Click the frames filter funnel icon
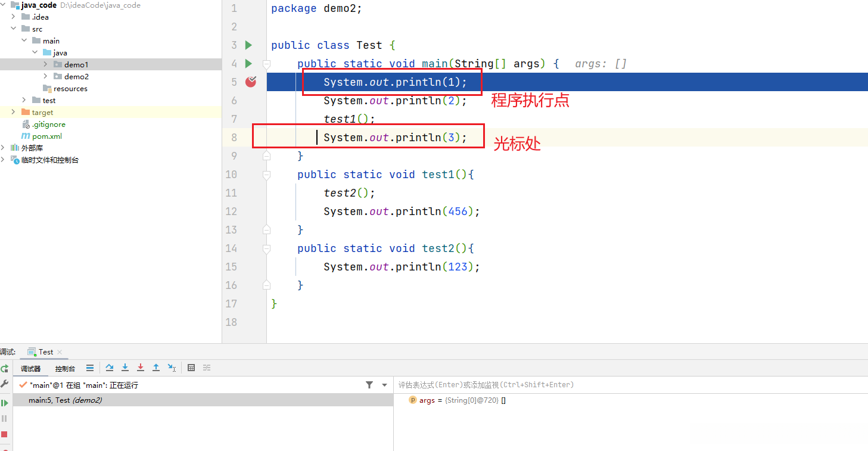Viewport: 868px width, 451px height. tap(369, 385)
